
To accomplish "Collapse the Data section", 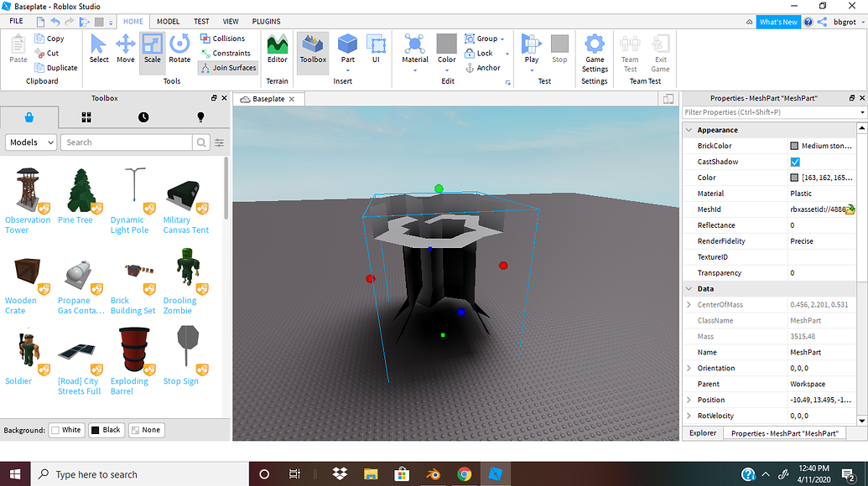I will point(689,288).
